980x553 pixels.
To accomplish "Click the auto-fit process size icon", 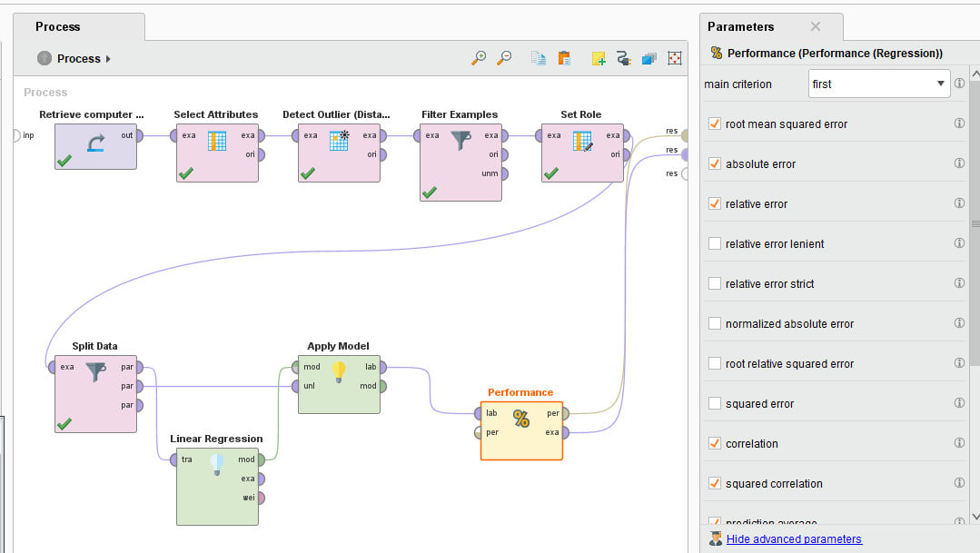I will 675,58.
